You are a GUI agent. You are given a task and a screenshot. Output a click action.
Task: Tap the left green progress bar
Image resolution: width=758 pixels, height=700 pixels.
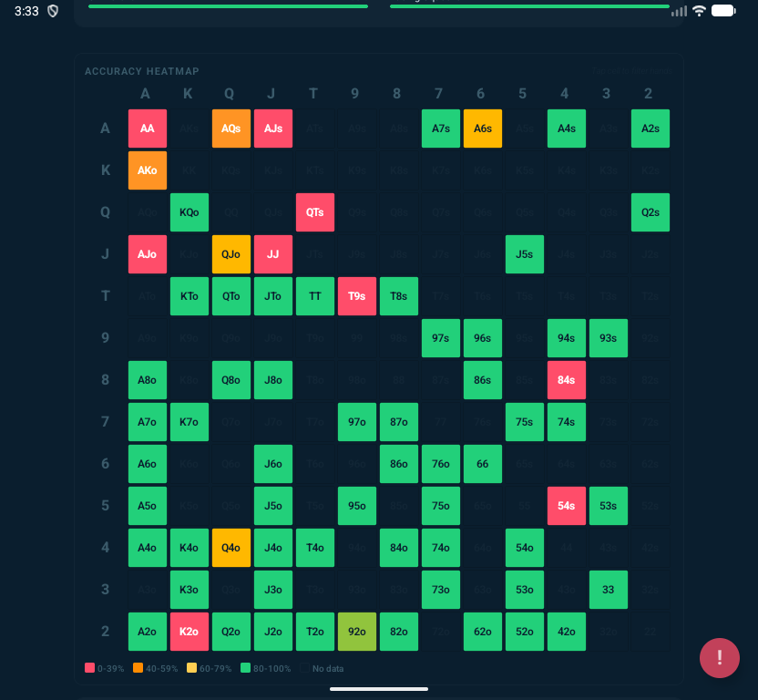[228, 6]
